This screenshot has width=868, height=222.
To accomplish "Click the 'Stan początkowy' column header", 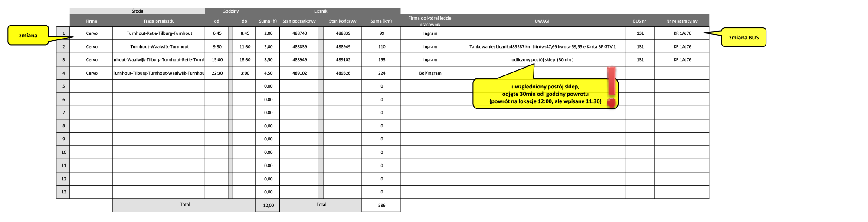I will click(299, 21).
